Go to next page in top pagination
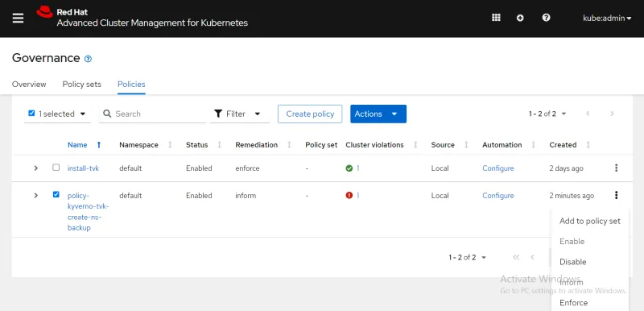The image size is (644, 311). pos(612,114)
